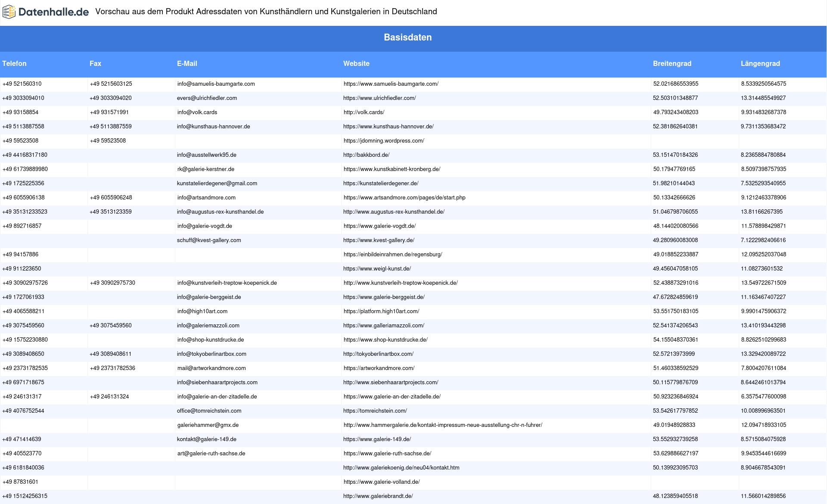Select email info@ausstellwerk95.de
The image size is (827, 504).
coord(207,155)
